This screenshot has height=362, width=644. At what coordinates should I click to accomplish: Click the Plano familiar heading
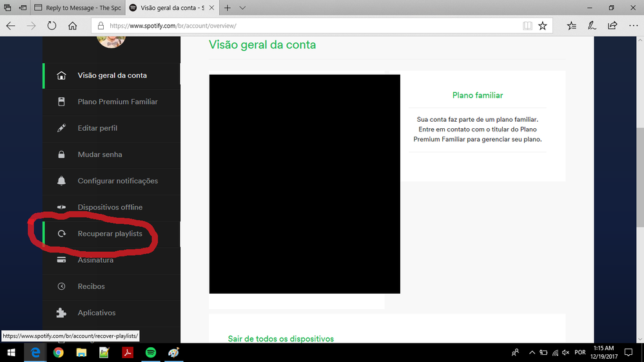point(478,95)
